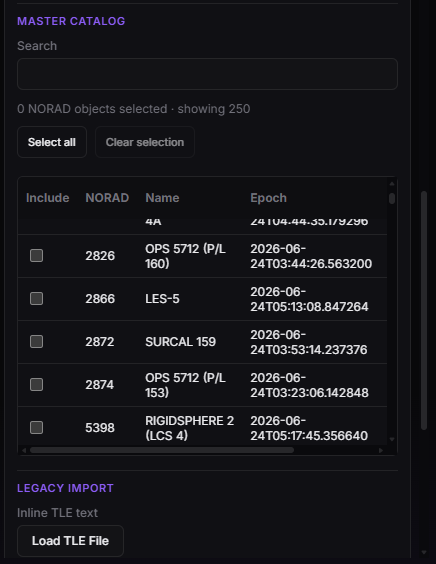The width and height of the screenshot is (436, 564).
Task: Click the Select all button
Action: pos(52,142)
